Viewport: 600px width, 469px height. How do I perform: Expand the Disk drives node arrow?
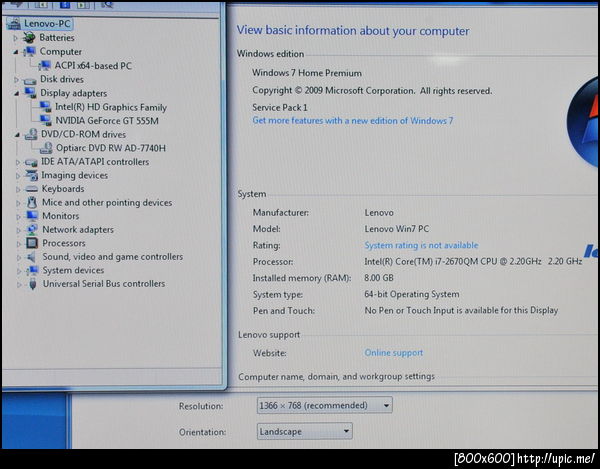coord(16,80)
